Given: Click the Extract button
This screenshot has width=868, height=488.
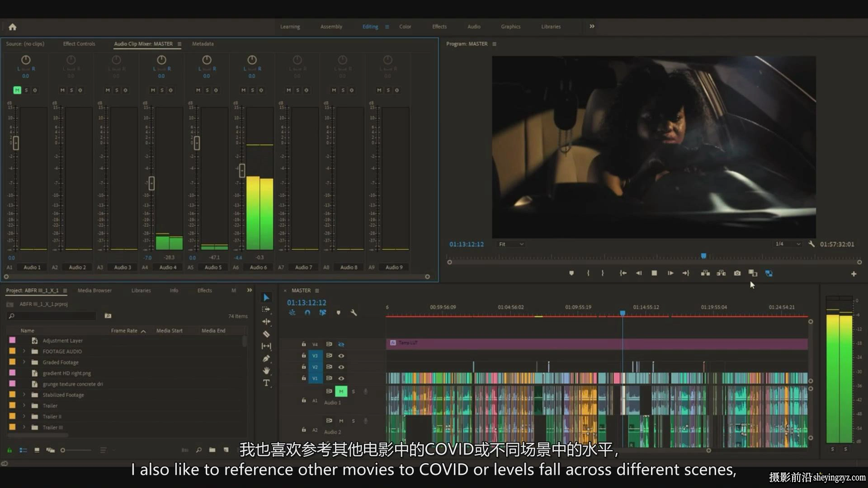Looking at the screenshot, I should pyautogui.click(x=722, y=273).
